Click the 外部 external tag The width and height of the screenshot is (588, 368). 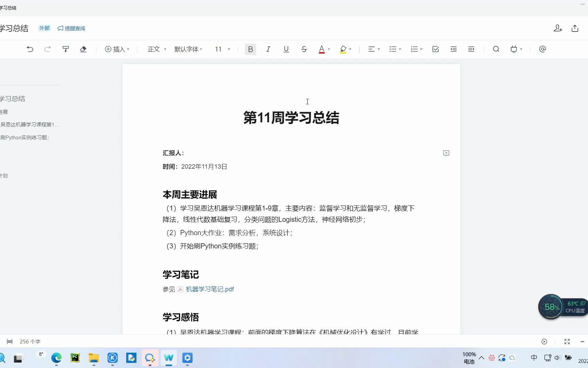click(x=44, y=28)
